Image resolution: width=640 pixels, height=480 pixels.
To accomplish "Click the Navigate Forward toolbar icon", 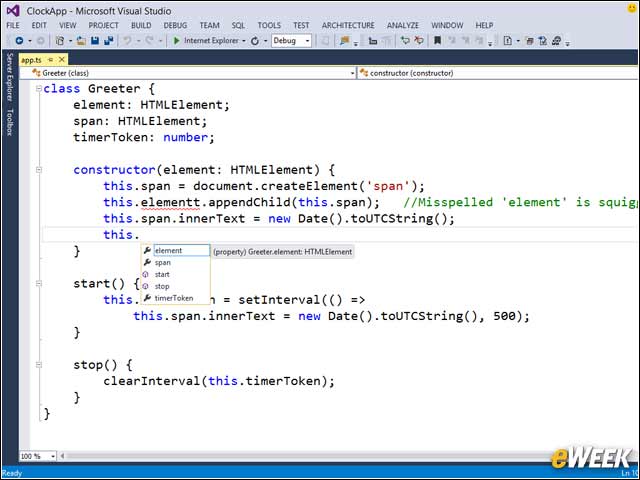I will [40, 41].
